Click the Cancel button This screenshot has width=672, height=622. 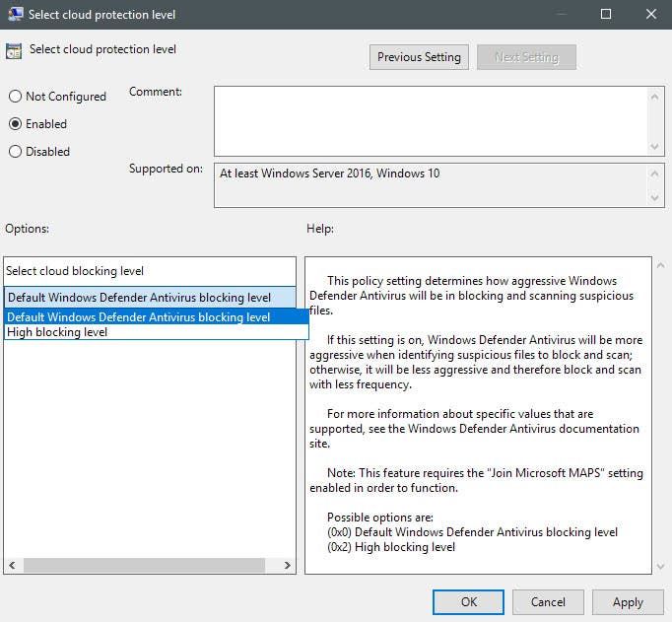(x=548, y=602)
